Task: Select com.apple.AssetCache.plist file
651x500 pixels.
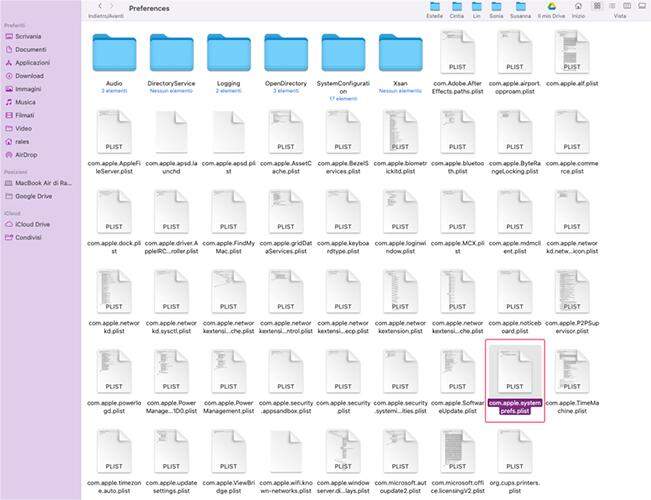Action: (x=286, y=132)
